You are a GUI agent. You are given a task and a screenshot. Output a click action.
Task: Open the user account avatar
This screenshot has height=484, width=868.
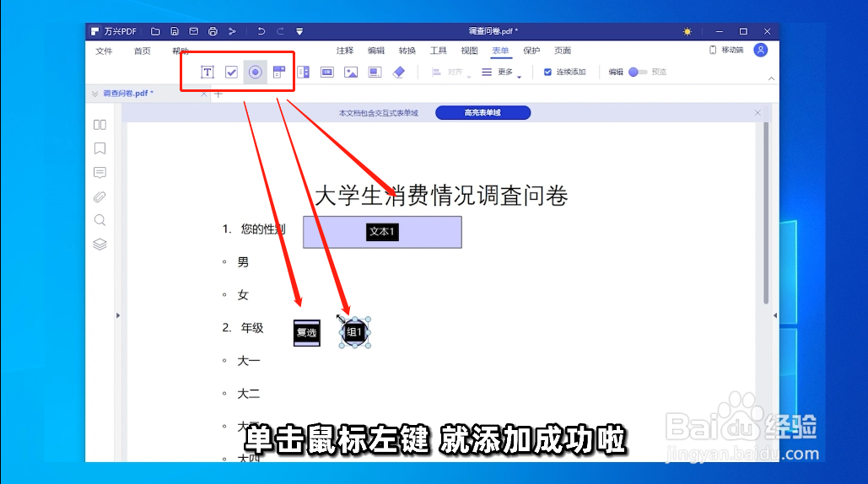(761, 51)
